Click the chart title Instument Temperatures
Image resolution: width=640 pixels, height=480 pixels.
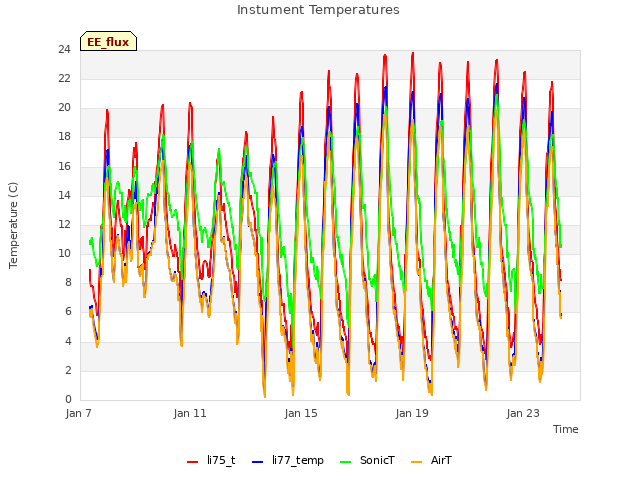click(318, 10)
